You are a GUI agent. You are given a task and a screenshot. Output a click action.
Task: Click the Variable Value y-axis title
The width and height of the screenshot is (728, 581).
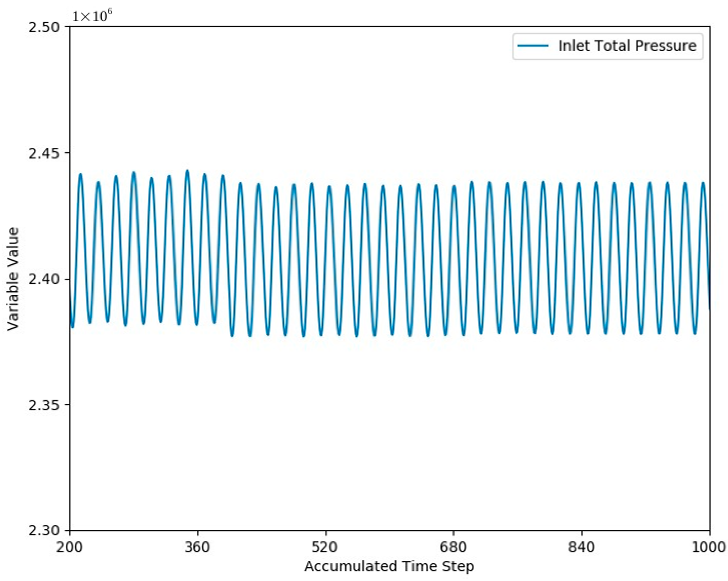coord(13,279)
